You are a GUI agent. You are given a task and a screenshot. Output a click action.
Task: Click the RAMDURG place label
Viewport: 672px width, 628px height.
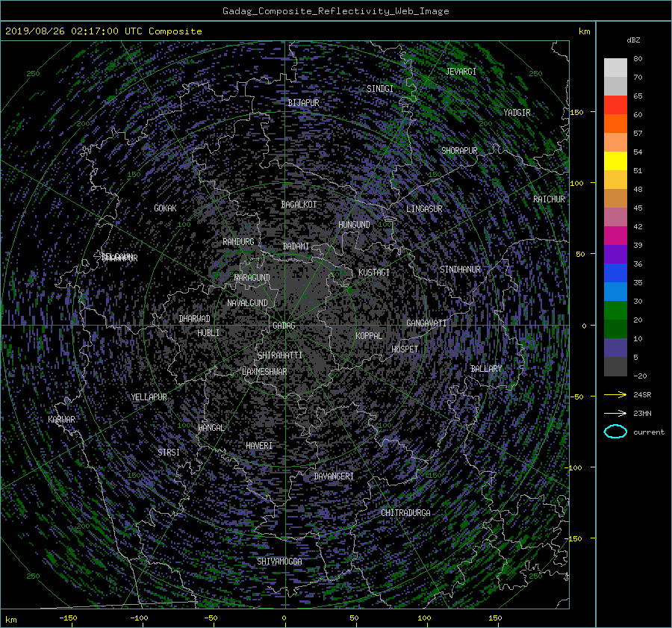[238, 242]
